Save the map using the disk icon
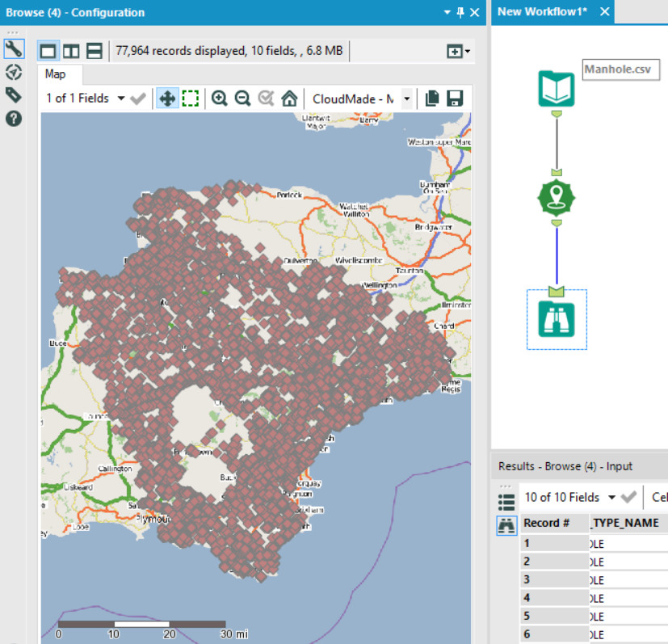Image resolution: width=668 pixels, height=644 pixels. click(455, 99)
